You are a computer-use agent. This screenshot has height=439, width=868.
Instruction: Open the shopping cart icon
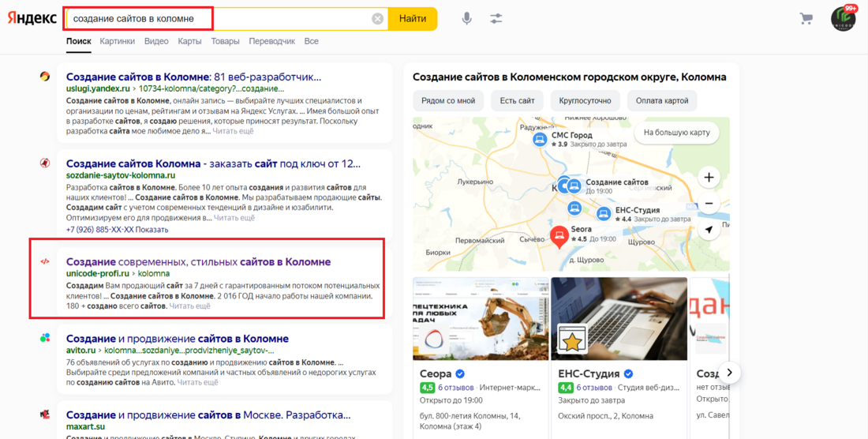tap(806, 19)
